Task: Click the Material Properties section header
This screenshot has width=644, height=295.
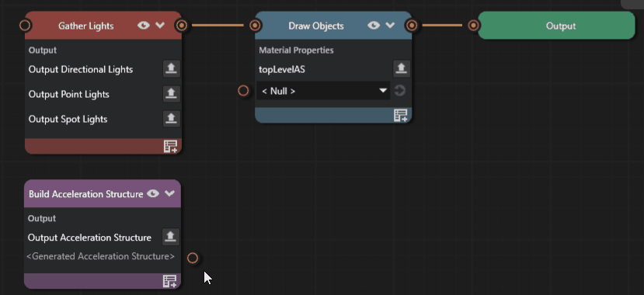Action: [x=296, y=50]
